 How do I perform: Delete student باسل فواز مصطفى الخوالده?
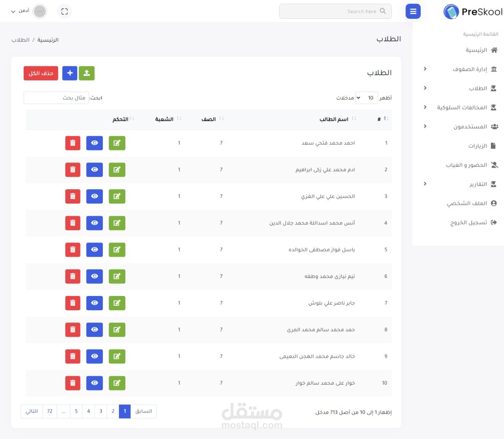pos(73,250)
